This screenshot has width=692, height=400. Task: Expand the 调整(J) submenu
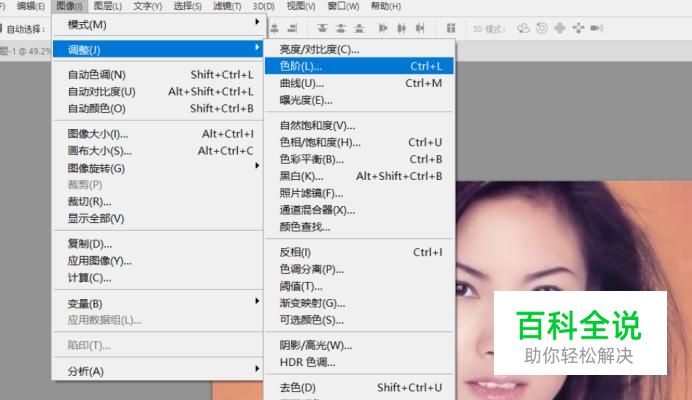click(158, 49)
